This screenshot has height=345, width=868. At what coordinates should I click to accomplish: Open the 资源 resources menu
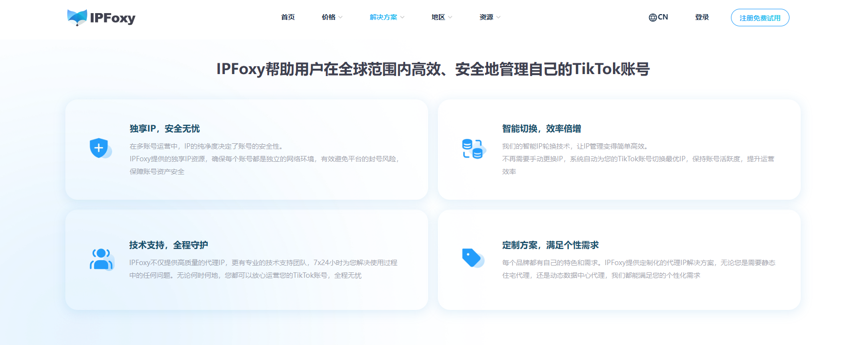(486, 17)
